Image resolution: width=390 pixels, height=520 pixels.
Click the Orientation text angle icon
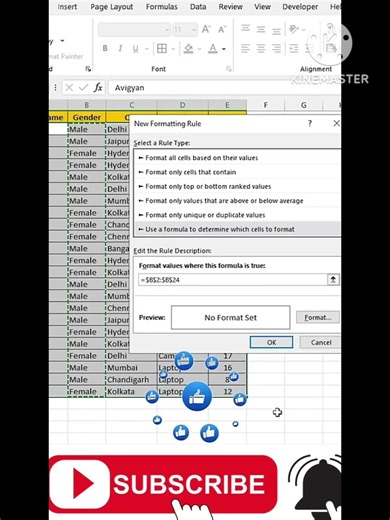[294, 29]
